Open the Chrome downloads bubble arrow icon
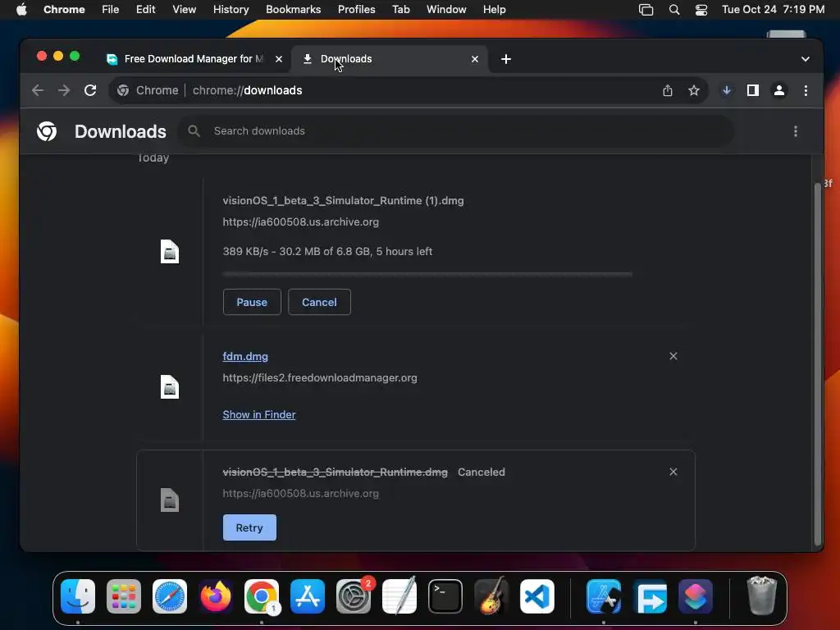The height and width of the screenshot is (630, 840). 727,90
